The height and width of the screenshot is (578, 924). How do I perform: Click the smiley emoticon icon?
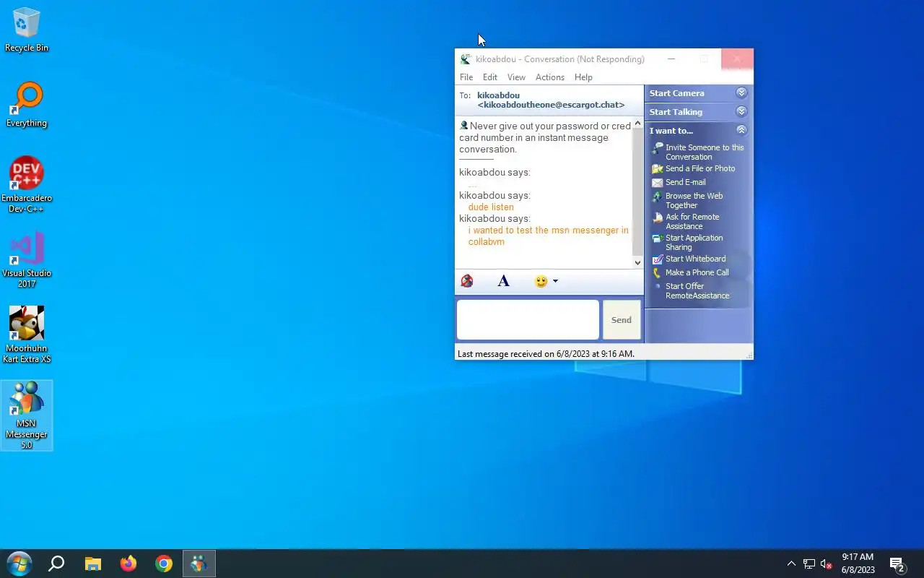[541, 281]
